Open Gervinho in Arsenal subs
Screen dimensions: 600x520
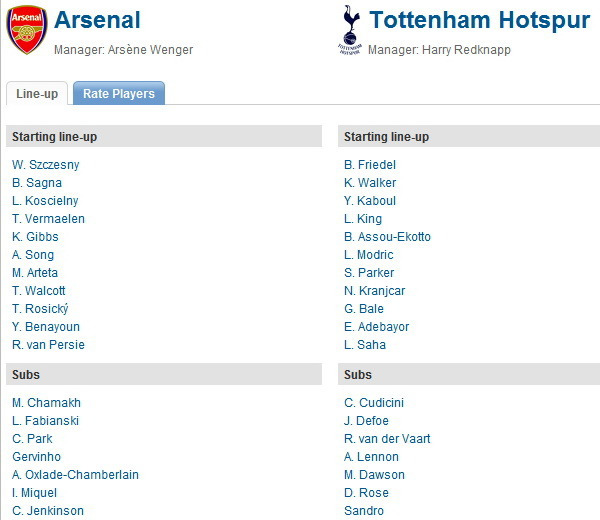click(x=36, y=457)
